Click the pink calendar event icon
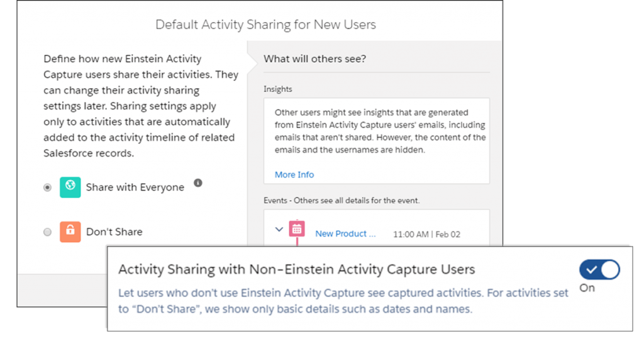The height and width of the screenshot is (341, 644). pos(297,229)
